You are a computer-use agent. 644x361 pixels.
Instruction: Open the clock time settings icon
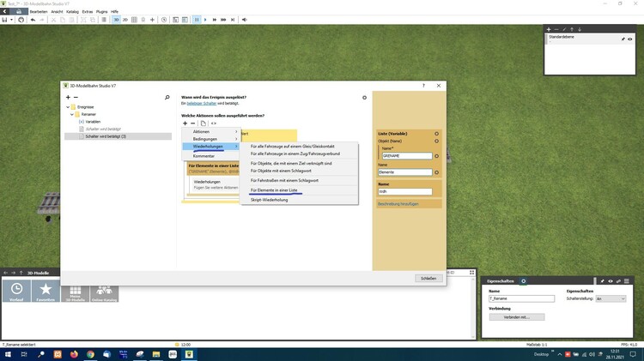pyautogui.click(x=164, y=20)
